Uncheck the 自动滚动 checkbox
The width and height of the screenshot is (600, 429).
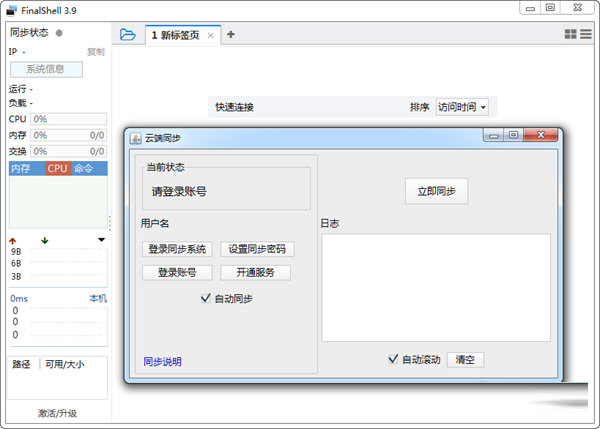point(394,358)
